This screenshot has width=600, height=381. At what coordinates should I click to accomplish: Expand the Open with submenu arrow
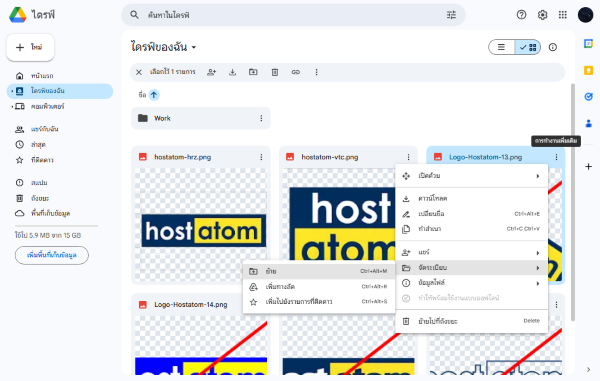(538, 176)
